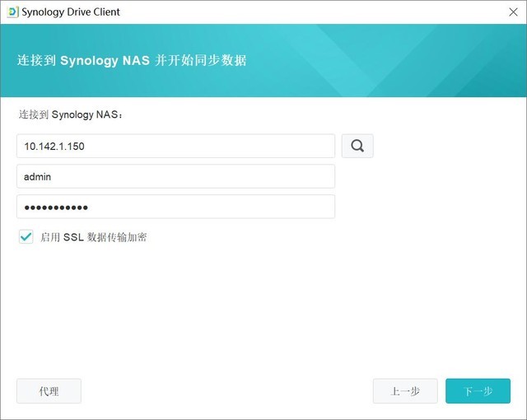Click the 启用 SSL 数据传输加密 label text
Screen dimensions: 527x420
pyautogui.click(x=93, y=237)
